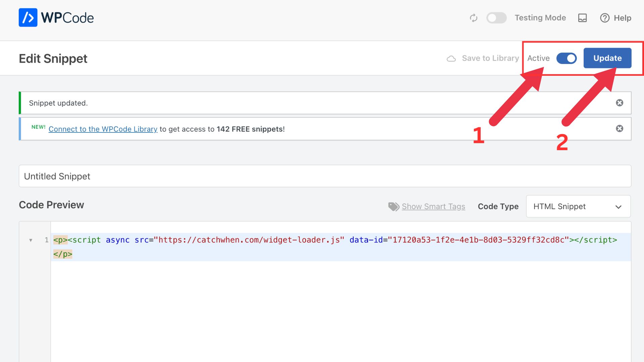Open the inbox notifications icon
644x362 pixels.
tap(582, 18)
